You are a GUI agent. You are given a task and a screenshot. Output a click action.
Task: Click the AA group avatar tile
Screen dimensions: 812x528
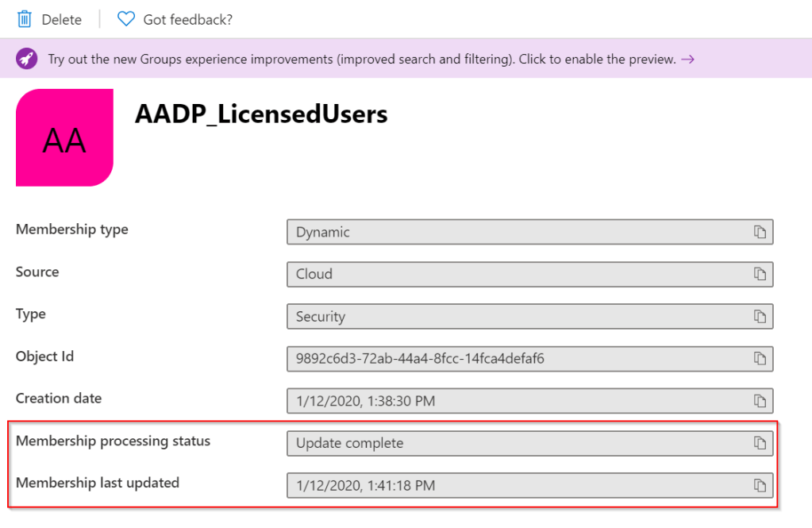(64, 137)
